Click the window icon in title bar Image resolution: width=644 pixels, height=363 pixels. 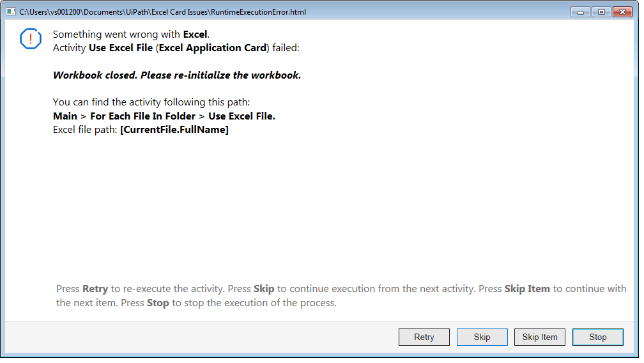pyautogui.click(x=11, y=12)
